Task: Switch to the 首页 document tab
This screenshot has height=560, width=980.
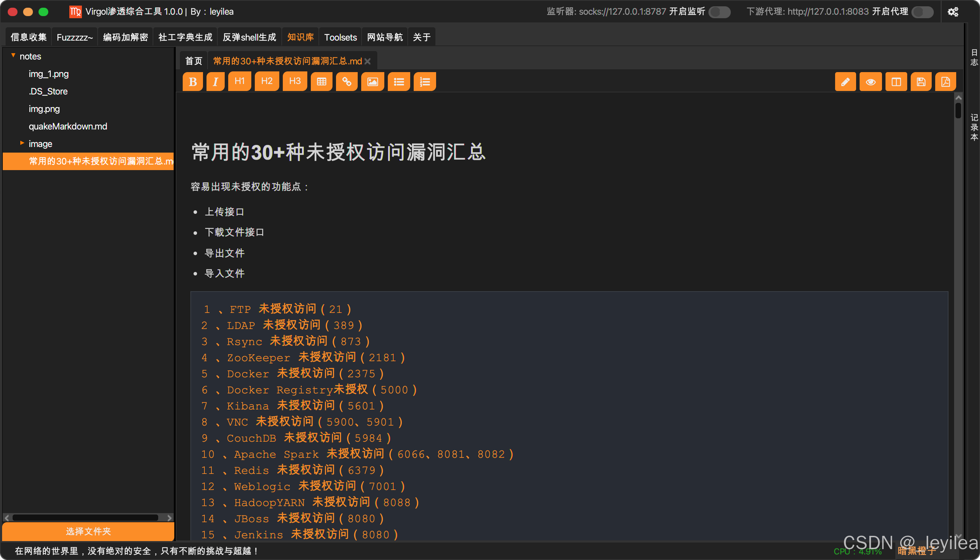Action: coord(194,61)
